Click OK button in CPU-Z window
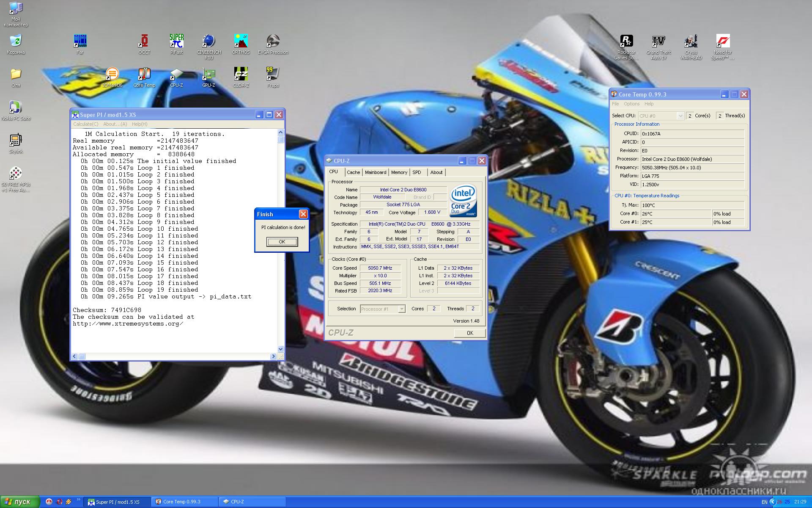This screenshot has width=812, height=508. tap(469, 333)
